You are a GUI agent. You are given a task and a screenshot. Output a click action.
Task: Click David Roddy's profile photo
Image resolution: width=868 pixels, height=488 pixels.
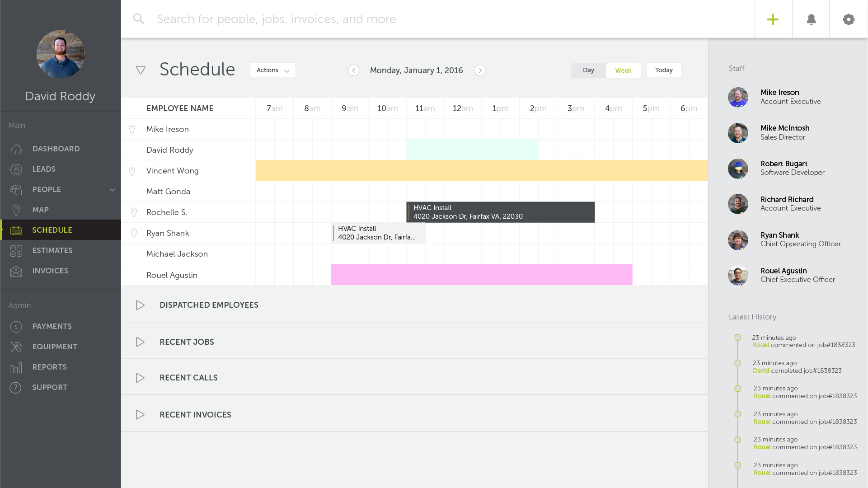[61, 54]
